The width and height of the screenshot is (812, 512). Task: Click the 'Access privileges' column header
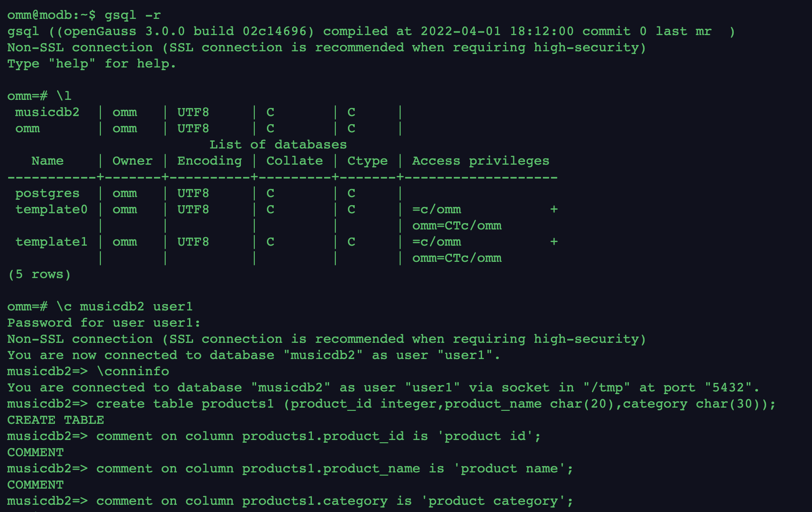tap(480, 161)
